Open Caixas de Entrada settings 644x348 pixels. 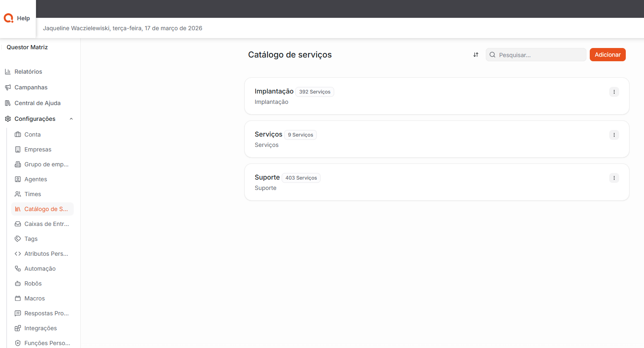pos(46,224)
